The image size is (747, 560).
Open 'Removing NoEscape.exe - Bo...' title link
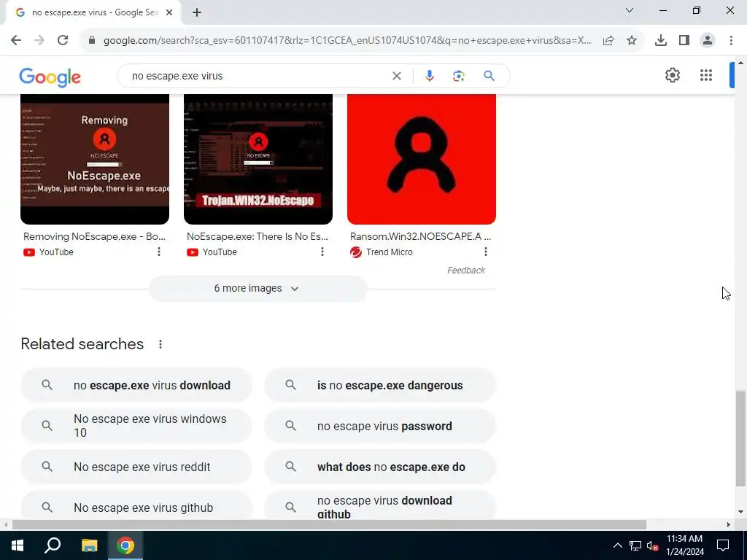[94, 237]
